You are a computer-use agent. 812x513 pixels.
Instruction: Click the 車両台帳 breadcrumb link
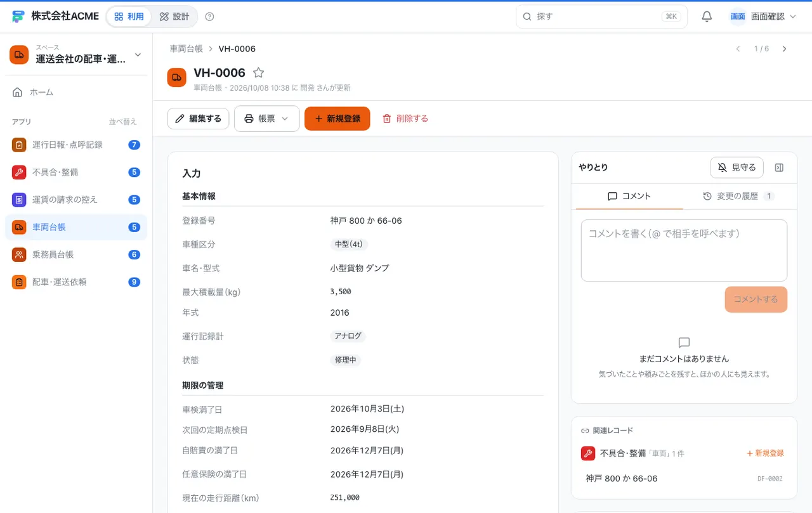pos(187,49)
